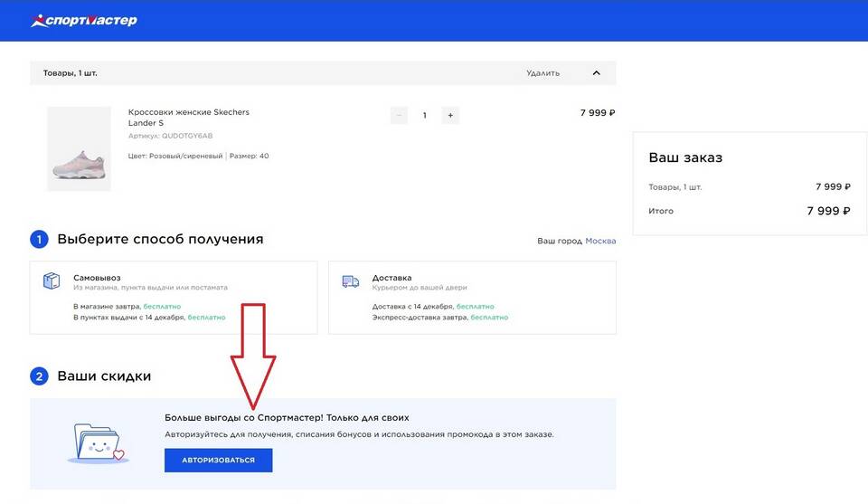The height and width of the screenshot is (504, 868).
Task: Decrease quantity with the minus button
Action: tap(399, 115)
